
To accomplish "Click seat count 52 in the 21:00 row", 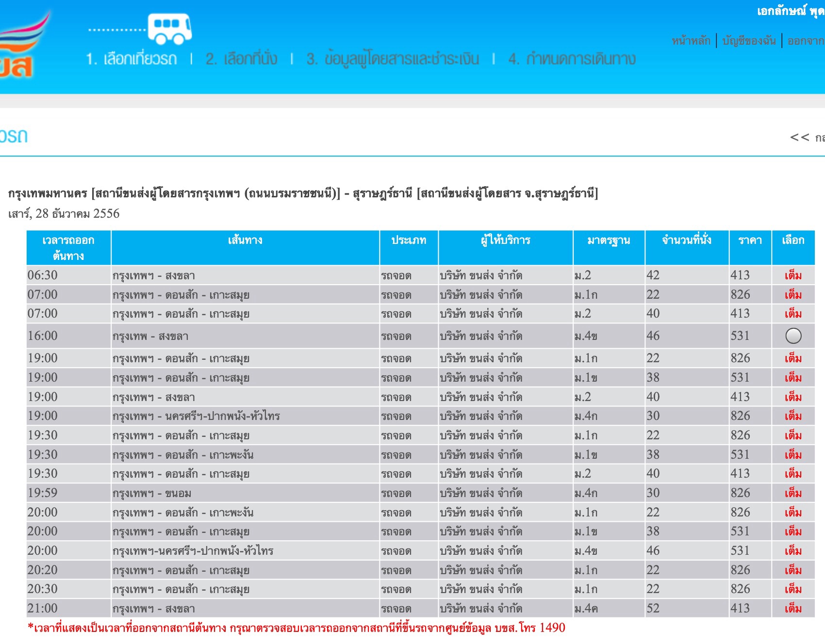I will [x=653, y=608].
